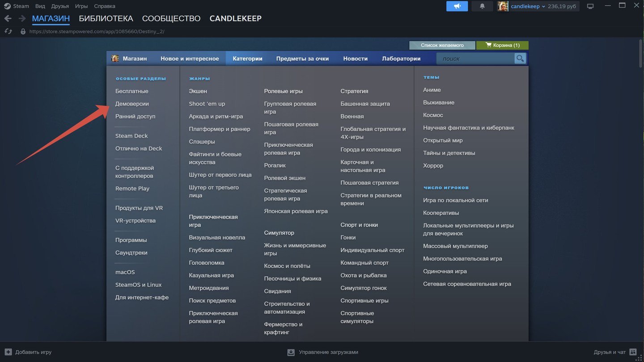Open the Саундтреки link
The image size is (644, 362).
(x=131, y=253)
